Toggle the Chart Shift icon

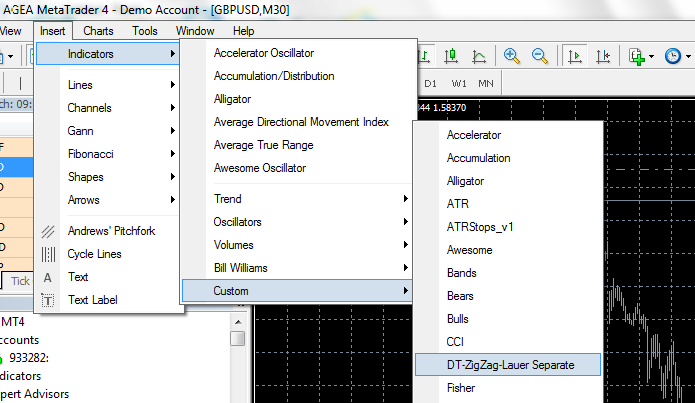tap(603, 56)
